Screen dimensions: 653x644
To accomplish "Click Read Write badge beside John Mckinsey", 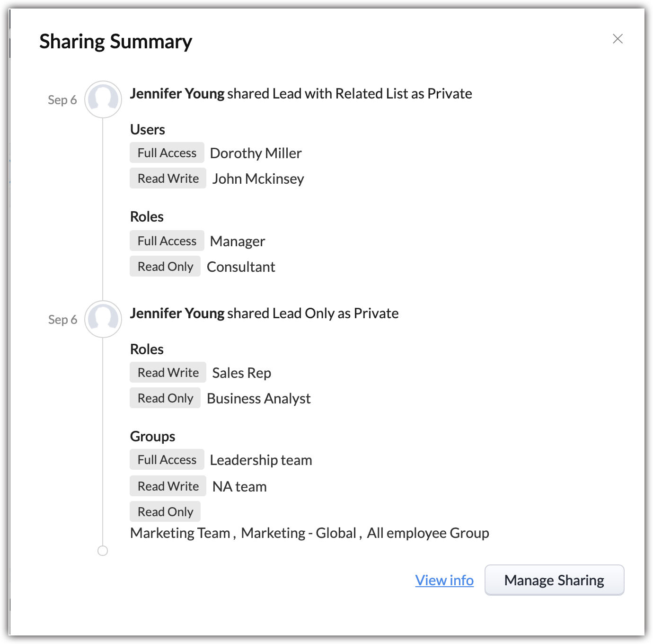I will tap(168, 179).
